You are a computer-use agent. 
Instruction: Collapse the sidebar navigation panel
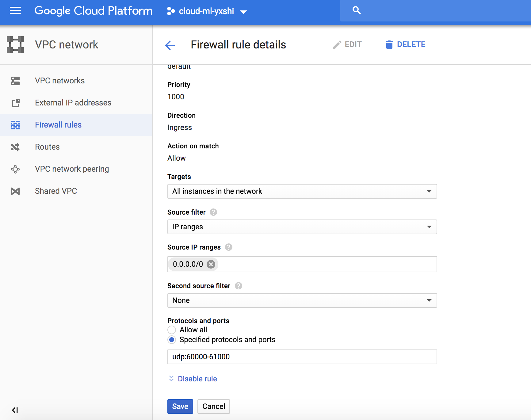15,410
